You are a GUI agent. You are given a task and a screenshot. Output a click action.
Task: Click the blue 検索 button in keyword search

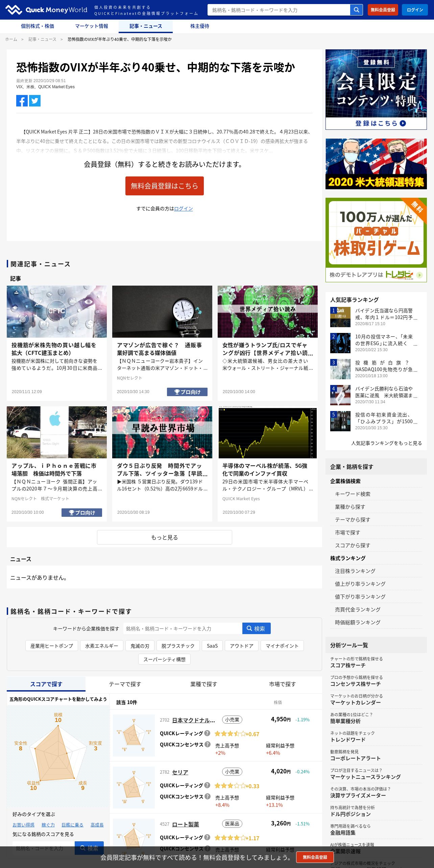(257, 628)
